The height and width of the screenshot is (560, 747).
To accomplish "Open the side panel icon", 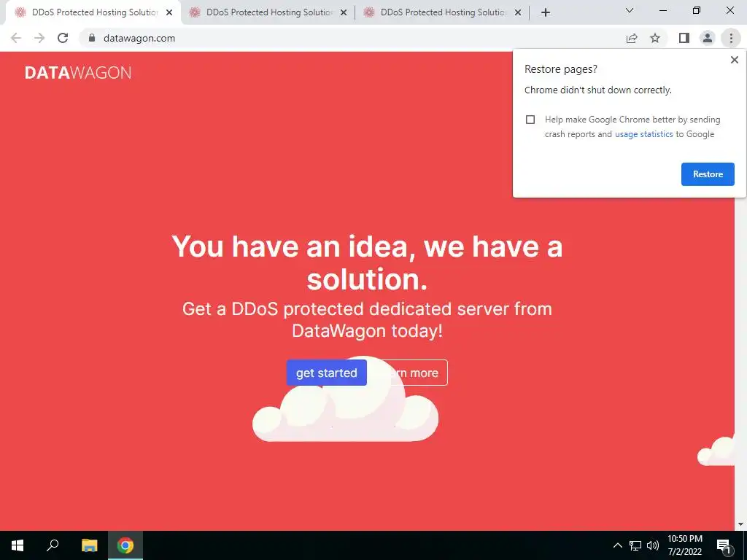I will point(684,38).
